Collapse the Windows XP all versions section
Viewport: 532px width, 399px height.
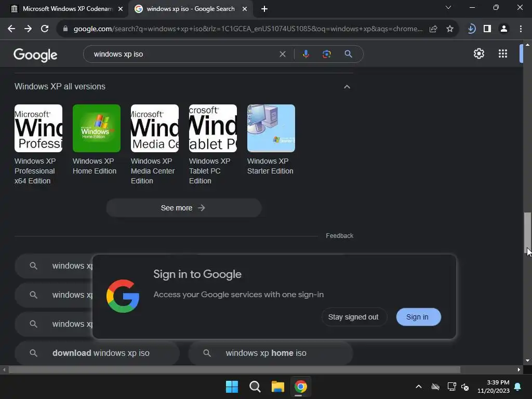pyautogui.click(x=347, y=87)
